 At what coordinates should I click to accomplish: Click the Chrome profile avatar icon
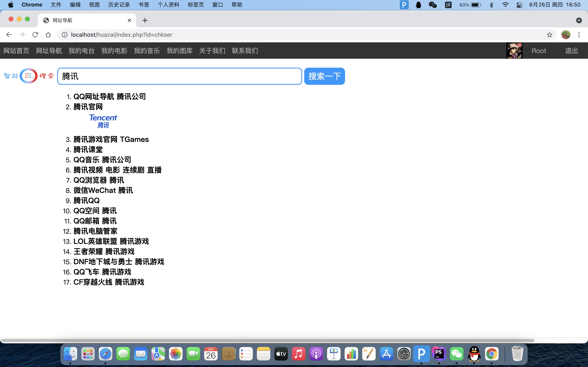pos(566,35)
